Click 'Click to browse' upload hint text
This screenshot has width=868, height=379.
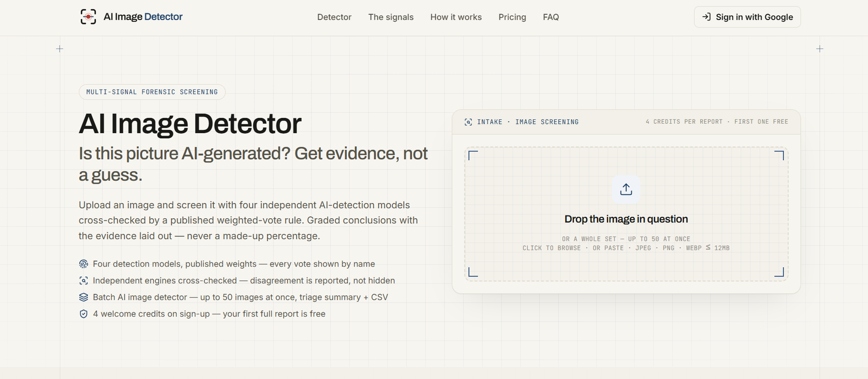pyautogui.click(x=551, y=248)
